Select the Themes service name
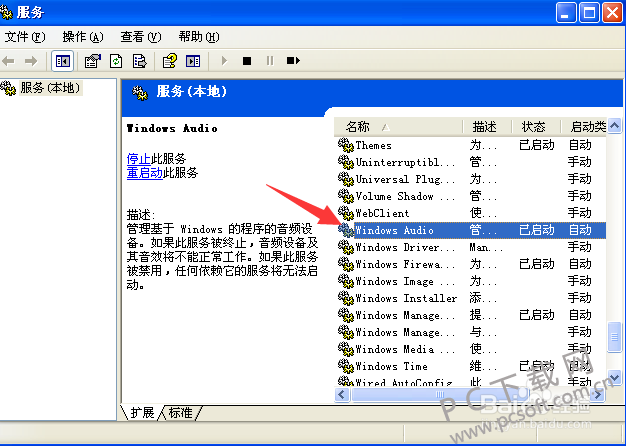 point(373,145)
